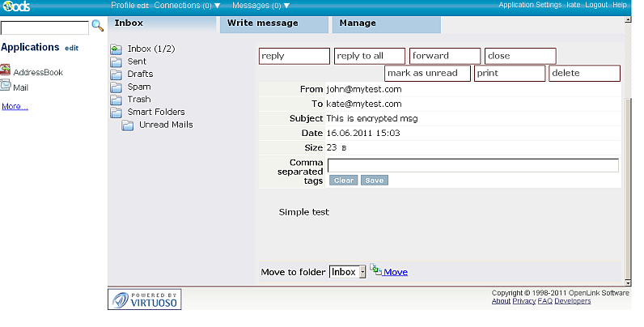644x327 pixels.
Task: Click the mark as unread button
Action: pos(427,73)
